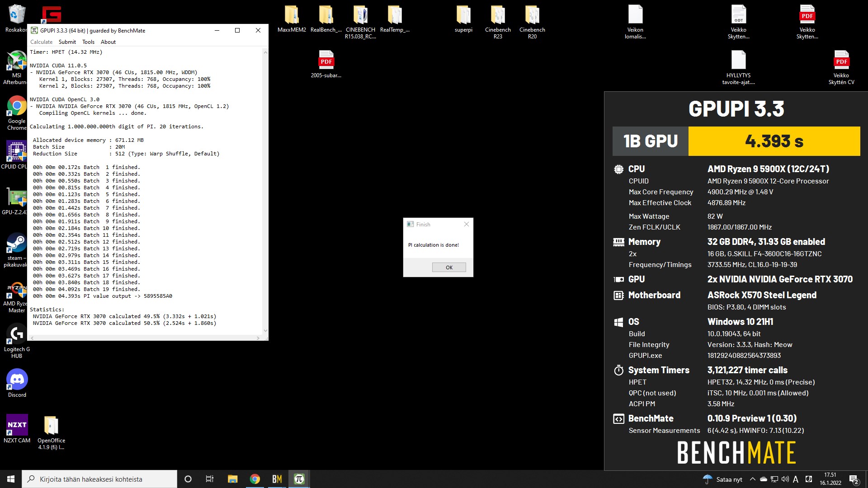Launch AMD Ryzen Master shortcut

click(16, 296)
